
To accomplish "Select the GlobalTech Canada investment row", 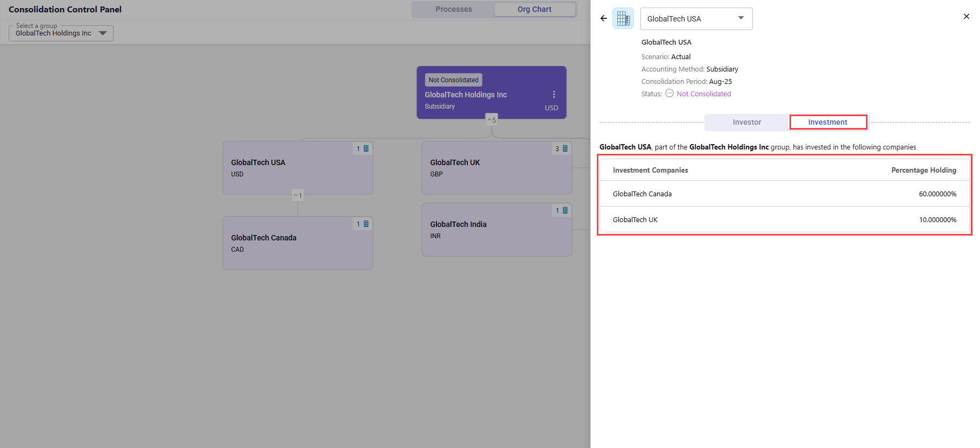I will click(784, 194).
